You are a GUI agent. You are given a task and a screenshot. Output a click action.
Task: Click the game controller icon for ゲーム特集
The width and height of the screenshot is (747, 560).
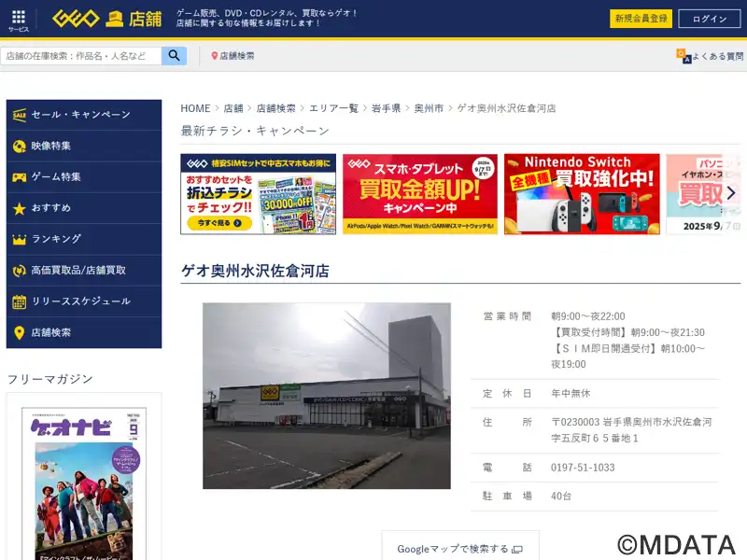19,177
